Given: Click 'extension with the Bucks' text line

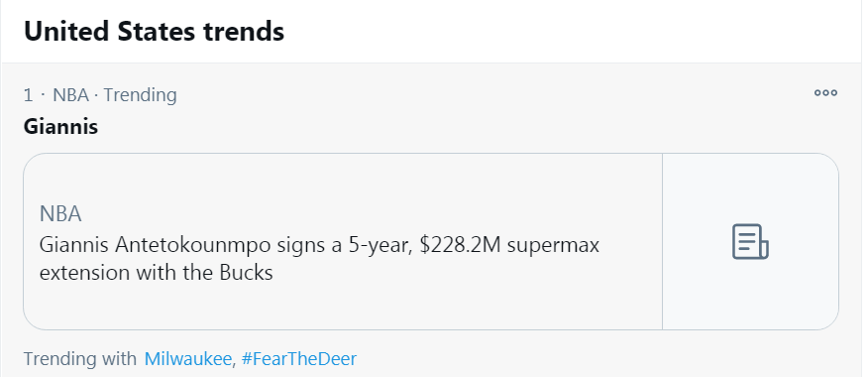Looking at the screenshot, I should (x=157, y=273).
